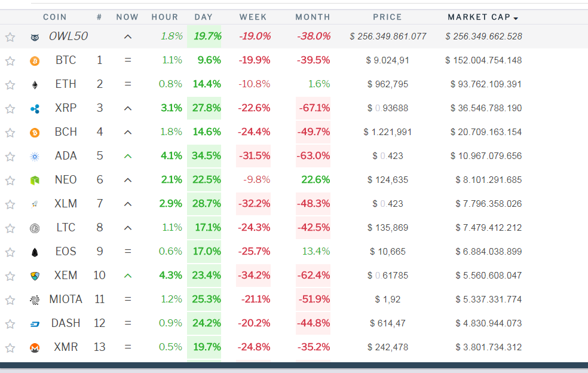Star the XMR row
The height and width of the screenshot is (373, 588).
(10, 348)
